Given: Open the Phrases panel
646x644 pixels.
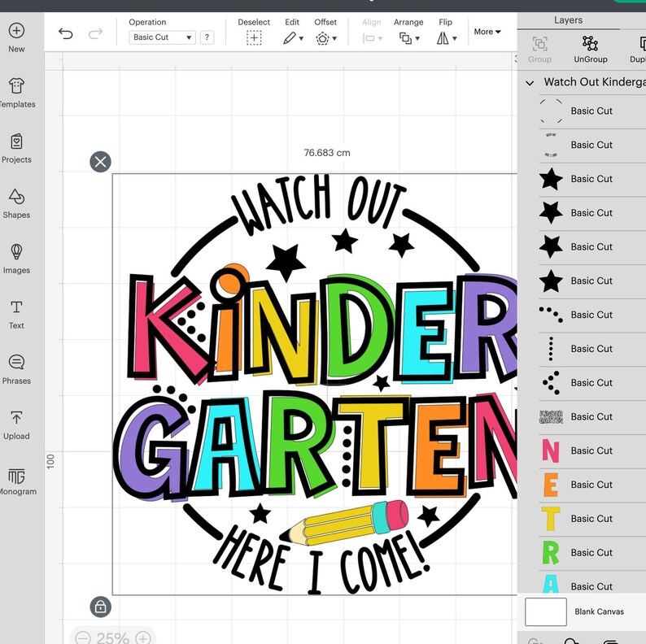Looking at the screenshot, I should point(16,369).
